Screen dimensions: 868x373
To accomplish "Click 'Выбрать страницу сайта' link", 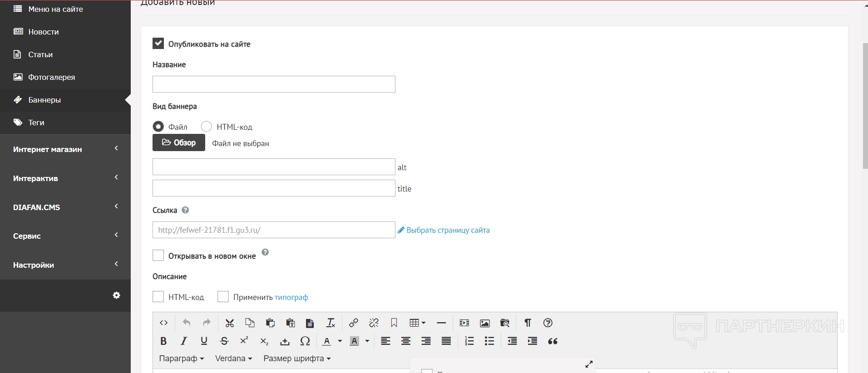I will click(448, 230).
